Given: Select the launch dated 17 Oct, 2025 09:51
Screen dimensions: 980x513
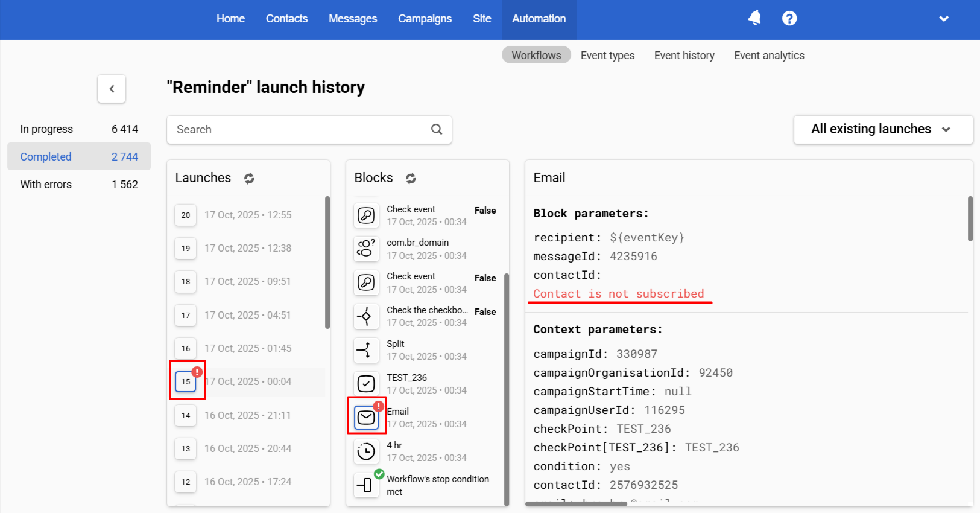Looking at the screenshot, I should coord(248,281).
